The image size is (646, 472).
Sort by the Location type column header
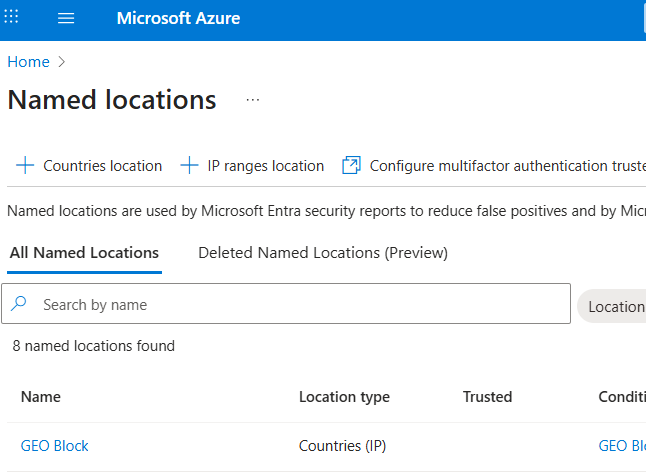click(344, 397)
